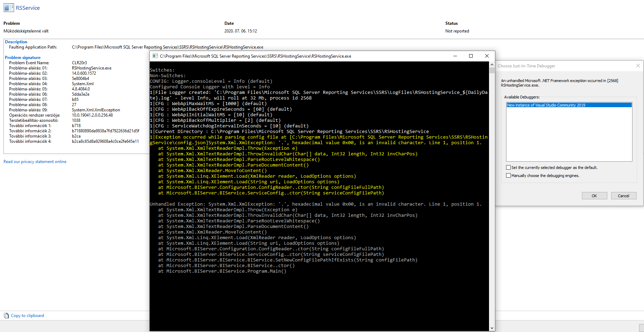Select the 'CLR20r3' event name value

pyautogui.click(x=79, y=63)
